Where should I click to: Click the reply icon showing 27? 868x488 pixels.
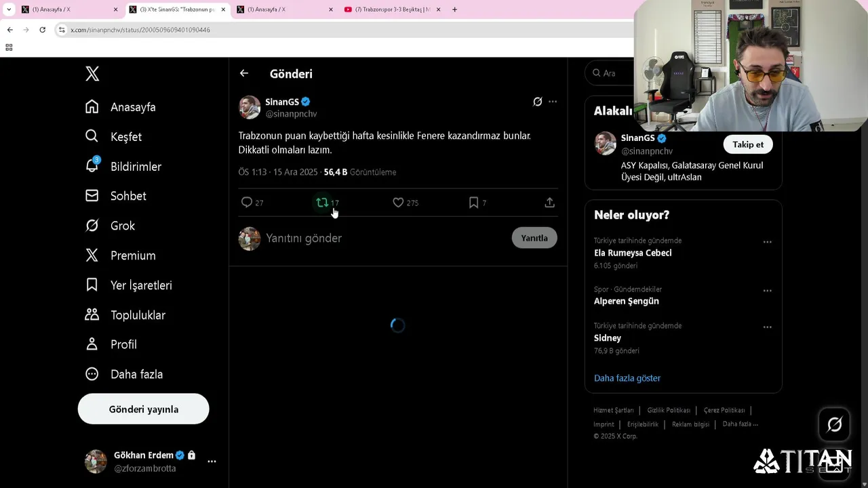(x=252, y=203)
